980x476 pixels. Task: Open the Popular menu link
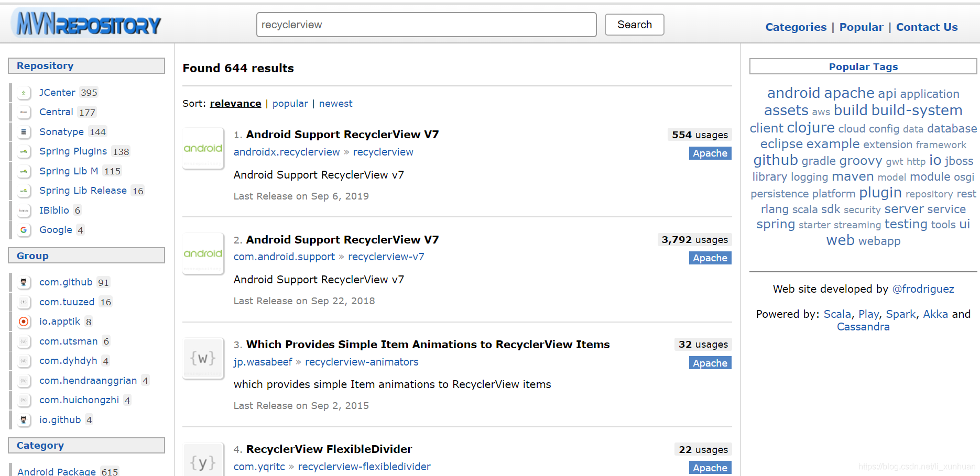tap(861, 27)
